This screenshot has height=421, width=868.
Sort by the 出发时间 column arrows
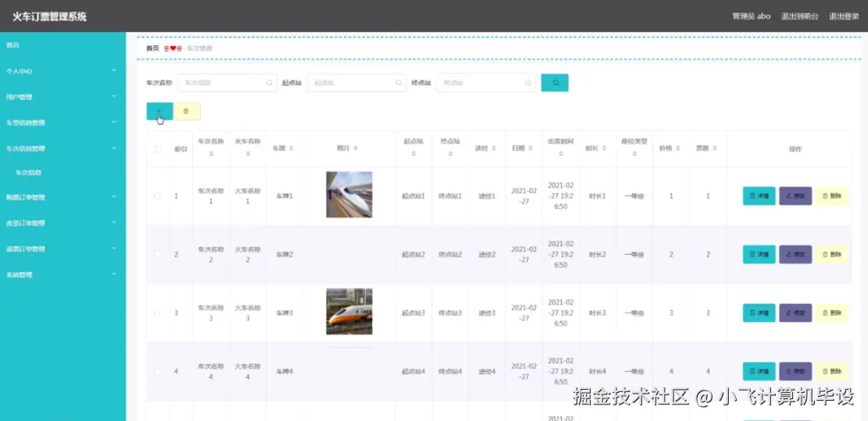pos(561,155)
